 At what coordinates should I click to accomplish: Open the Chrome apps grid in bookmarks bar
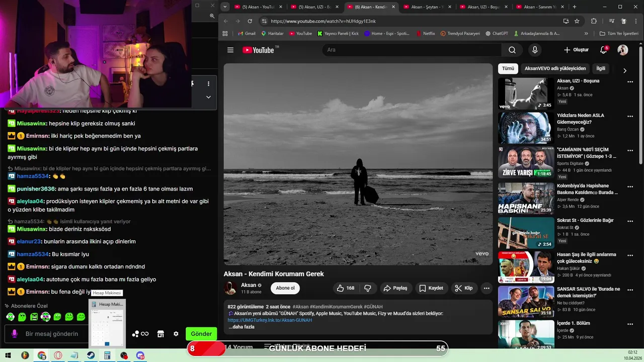225,34
